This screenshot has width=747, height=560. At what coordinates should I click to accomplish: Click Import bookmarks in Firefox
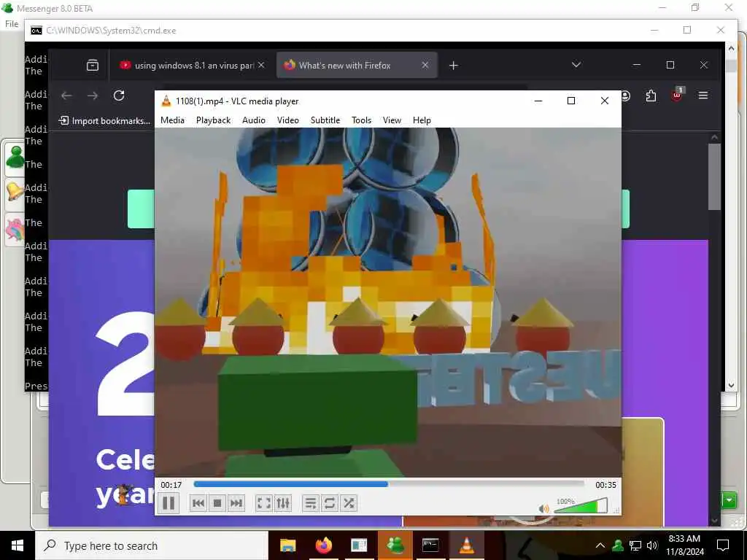[104, 121]
